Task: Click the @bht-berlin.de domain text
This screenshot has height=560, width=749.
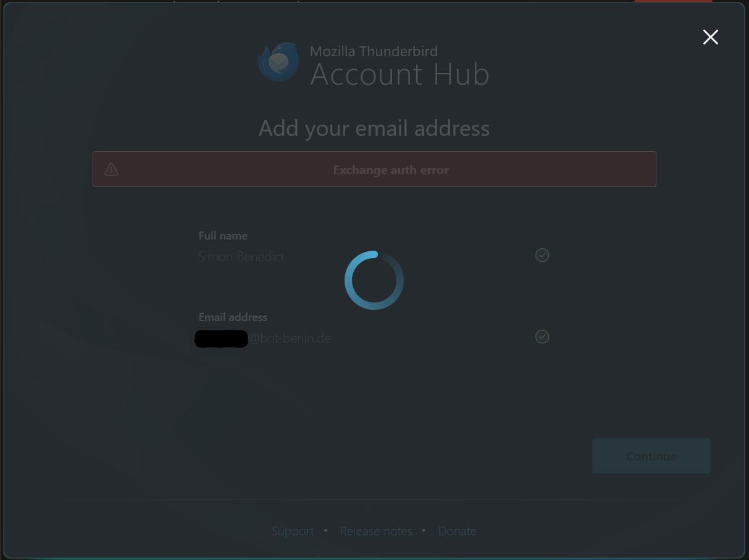Action: click(290, 338)
